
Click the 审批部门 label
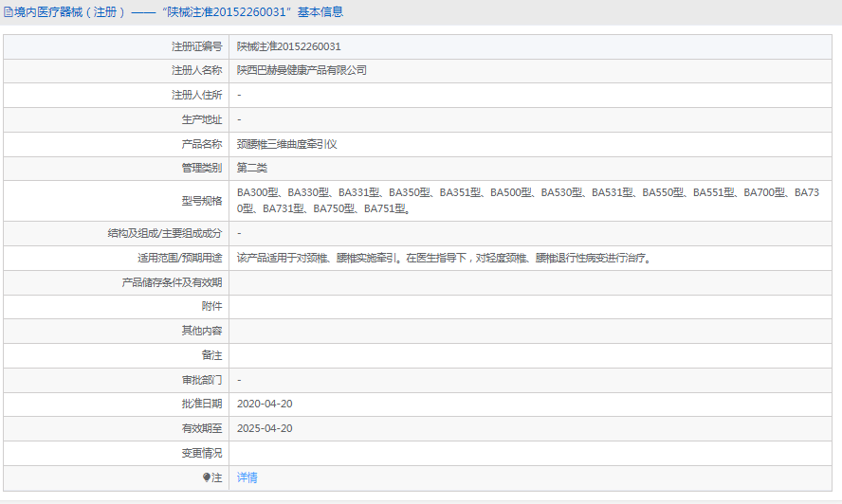[x=201, y=380]
